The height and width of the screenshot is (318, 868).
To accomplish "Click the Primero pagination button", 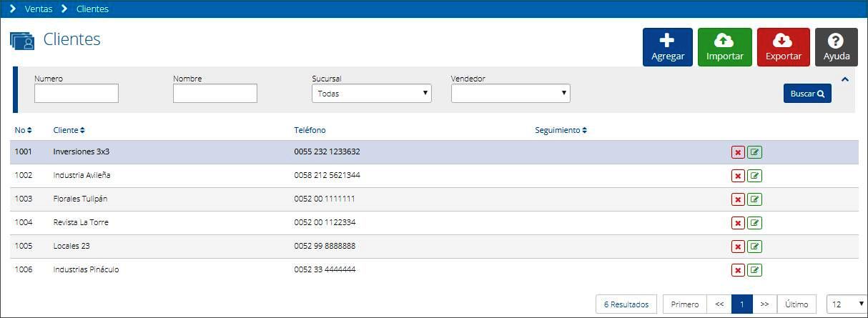I will (685, 304).
